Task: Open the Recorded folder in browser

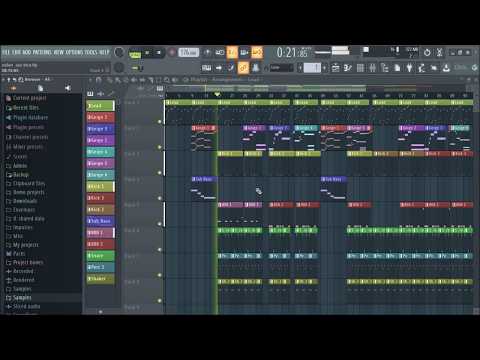Action: 20,271
